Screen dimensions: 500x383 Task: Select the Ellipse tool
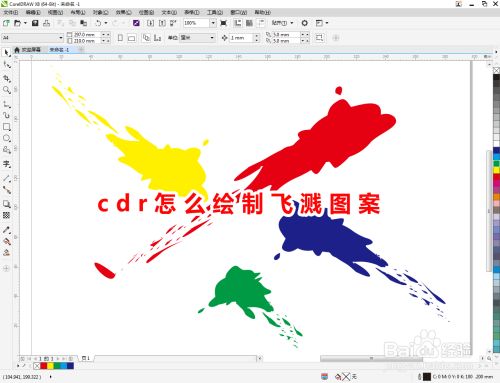7,138
